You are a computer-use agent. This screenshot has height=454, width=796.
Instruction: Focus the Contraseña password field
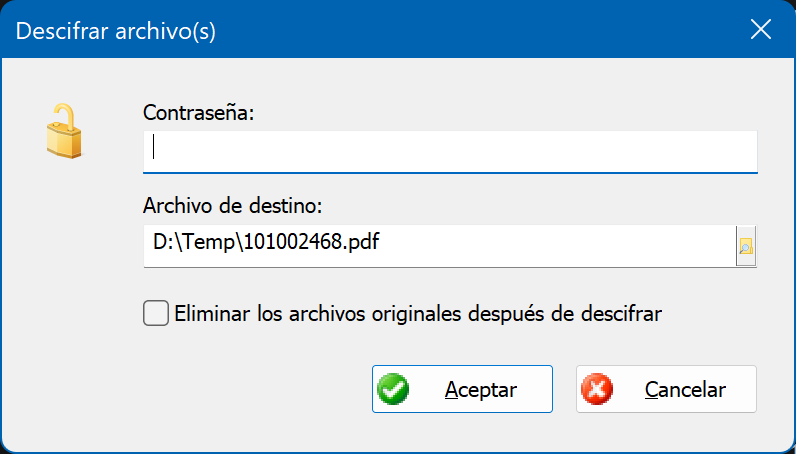(x=450, y=152)
